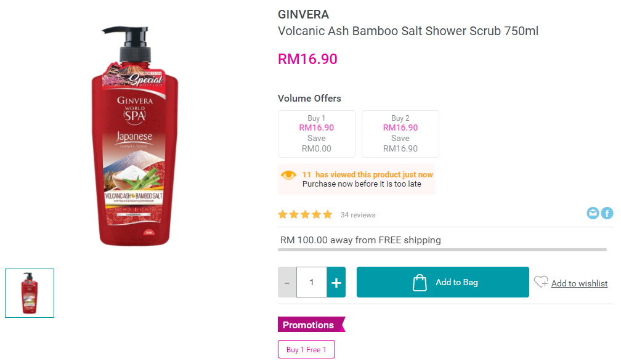This screenshot has height=364, width=621.
Task: Add the product to bag
Action: [443, 282]
